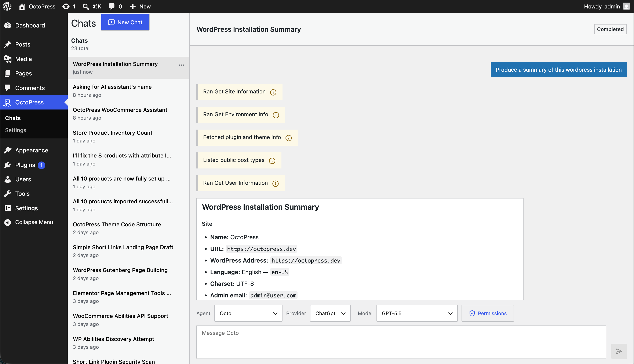This screenshot has width=634, height=364.
Task: Open options for WordPress Installation Summary chat
Action: click(181, 65)
